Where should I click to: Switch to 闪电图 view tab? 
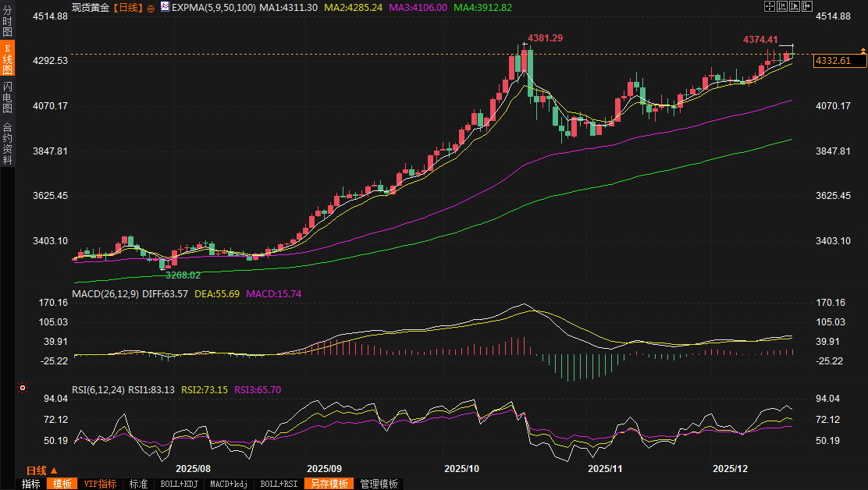pyautogui.click(x=7, y=96)
